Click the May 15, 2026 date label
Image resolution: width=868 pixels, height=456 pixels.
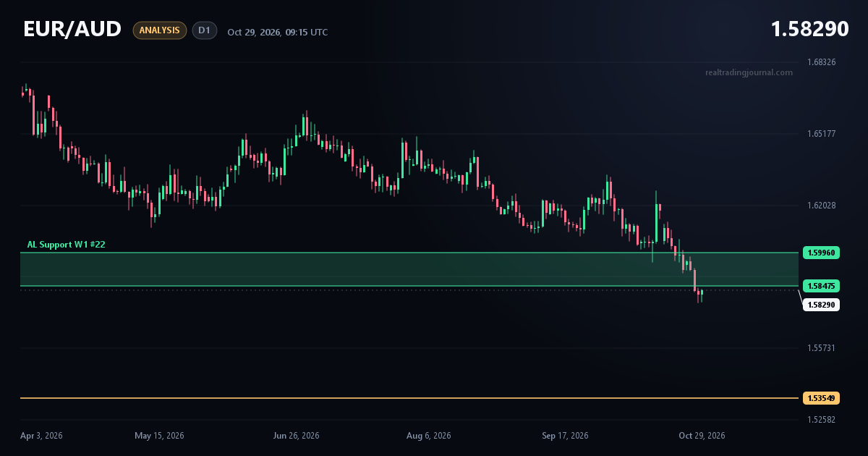(159, 436)
